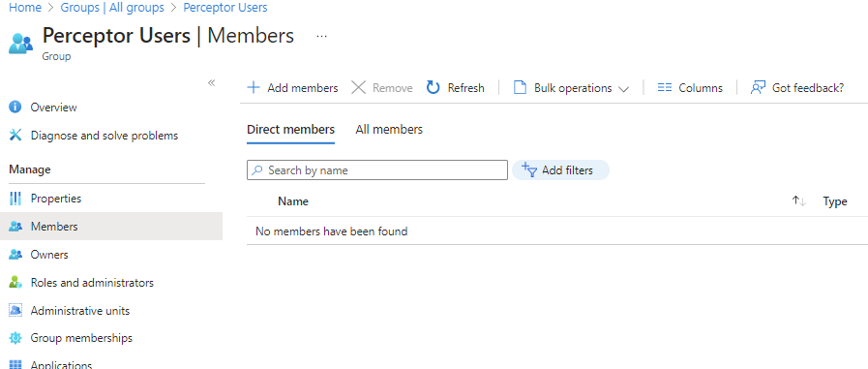The image size is (868, 369).
Task: Switch to the Direct members tab
Action: tap(290, 130)
